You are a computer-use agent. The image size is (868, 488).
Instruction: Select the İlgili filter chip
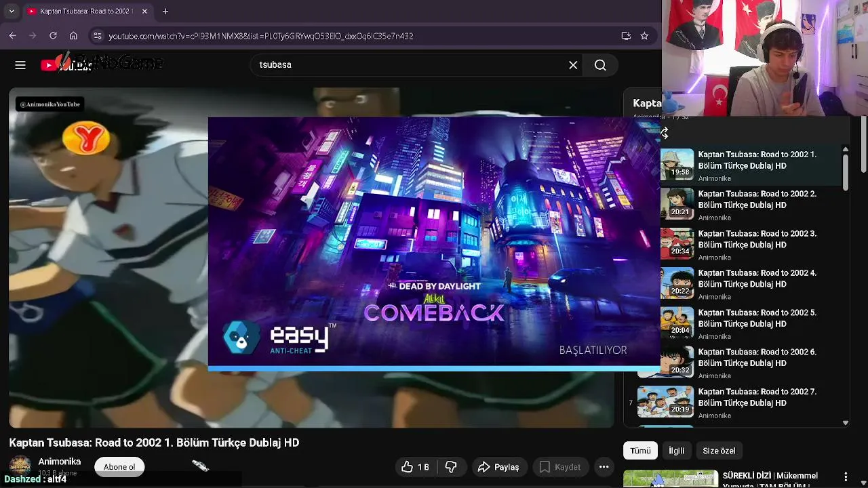coord(677,451)
